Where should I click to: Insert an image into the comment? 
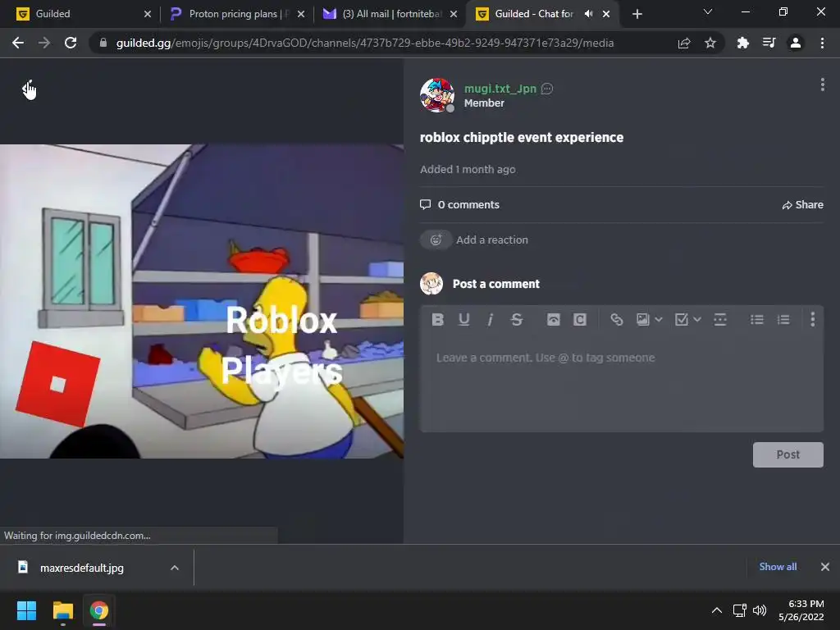[643, 320]
